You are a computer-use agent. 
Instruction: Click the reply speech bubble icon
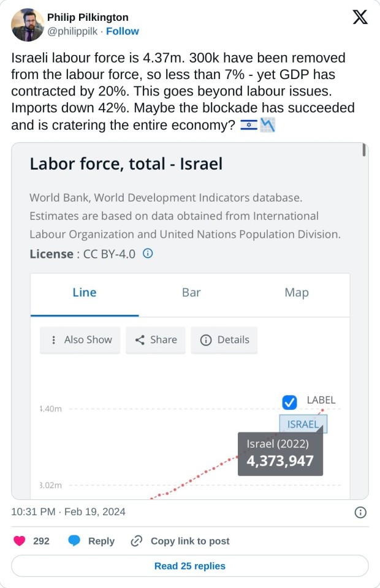pos(74,541)
